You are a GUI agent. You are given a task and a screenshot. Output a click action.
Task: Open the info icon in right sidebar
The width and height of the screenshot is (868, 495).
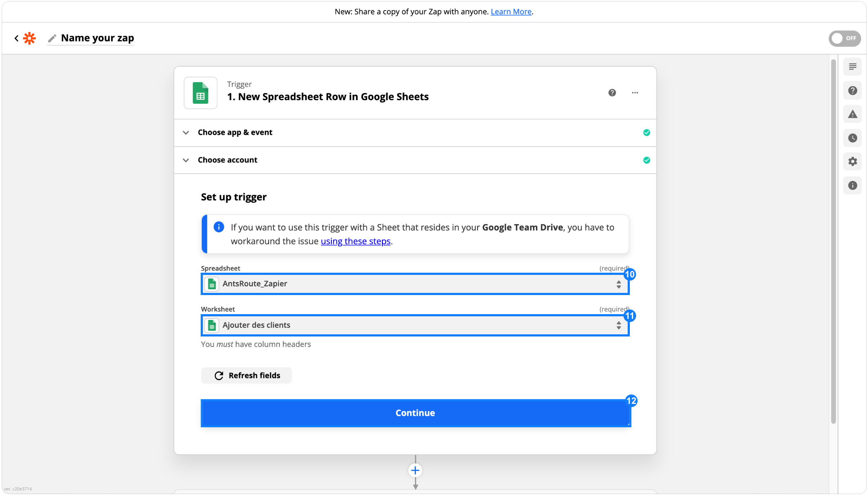click(853, 186)
